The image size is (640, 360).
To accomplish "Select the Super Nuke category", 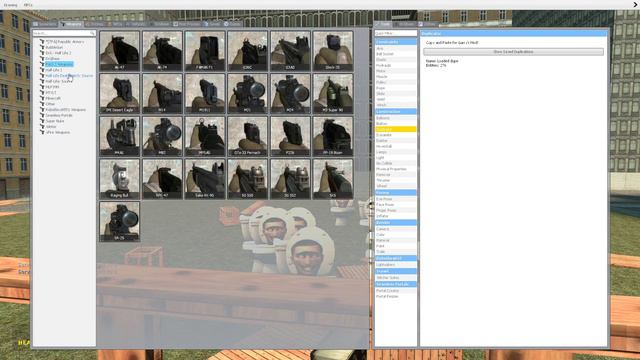I will (55, 121).
